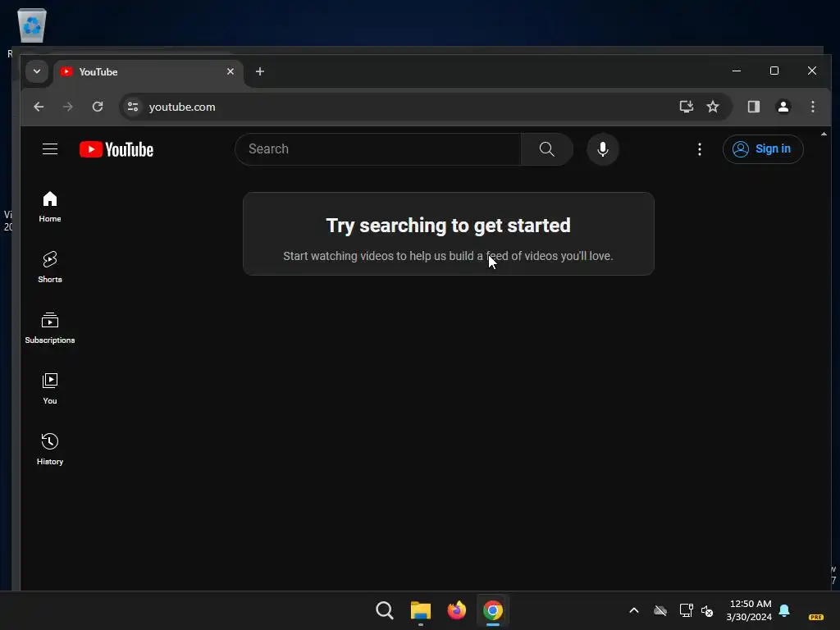Image resolution: width=840 pixels, height=630 pixels.
Task: Select the YouTube tab
Action: 148,72
